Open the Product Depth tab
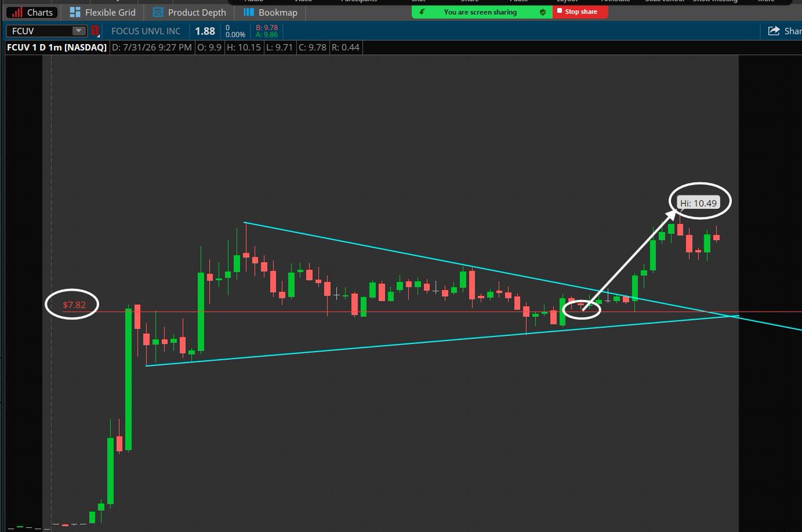This screenshot has width=802, height=532. (188, 12)
